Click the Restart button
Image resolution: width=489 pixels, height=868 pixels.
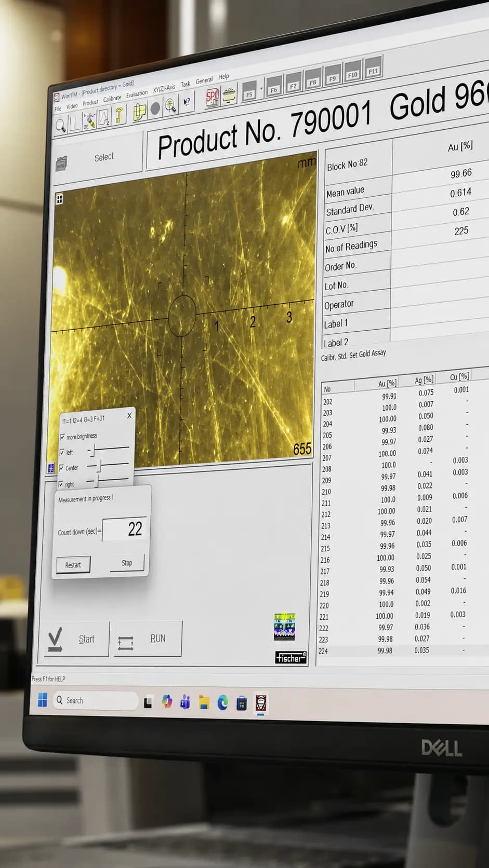(73, 565)
